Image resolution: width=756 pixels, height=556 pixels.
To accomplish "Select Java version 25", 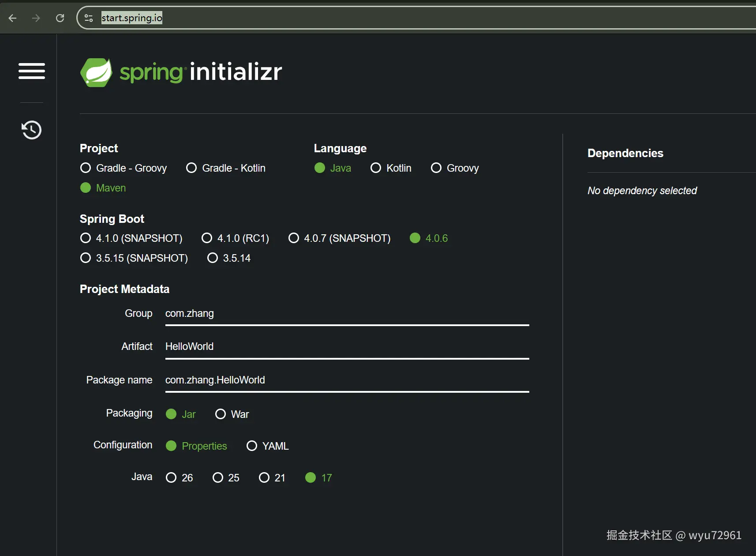I will pyautogui.click(x=226, y=478).
